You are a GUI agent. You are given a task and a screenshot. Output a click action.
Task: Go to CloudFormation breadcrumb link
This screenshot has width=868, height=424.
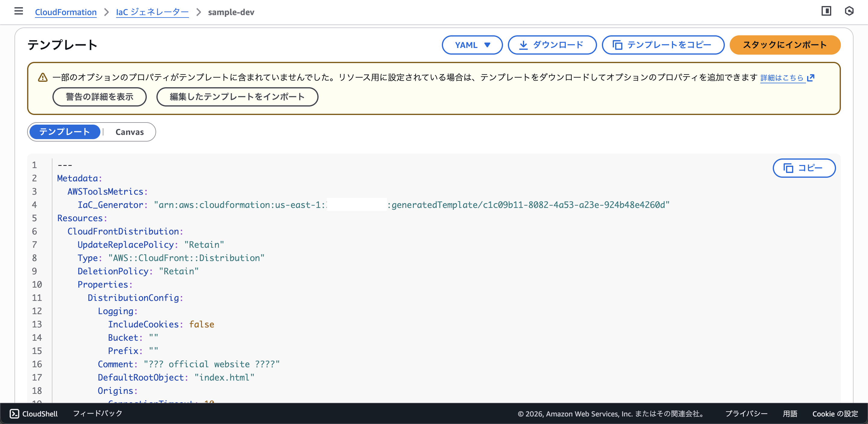(x=66, y=12)
